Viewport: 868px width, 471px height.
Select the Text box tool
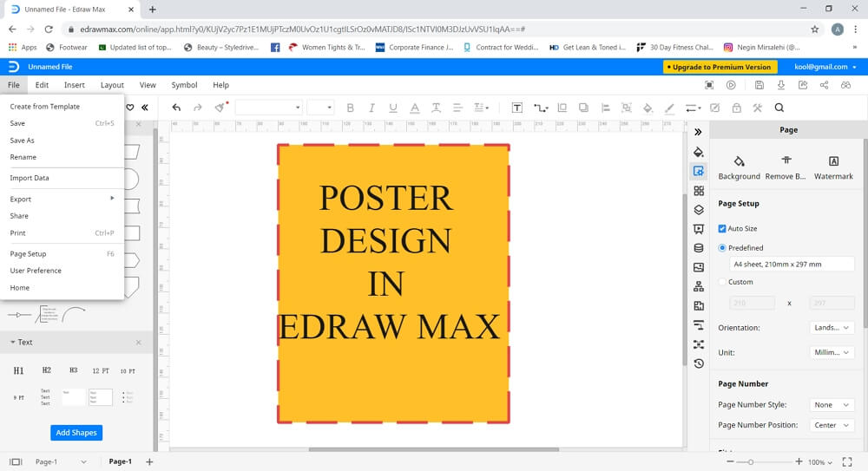point(517,108)
